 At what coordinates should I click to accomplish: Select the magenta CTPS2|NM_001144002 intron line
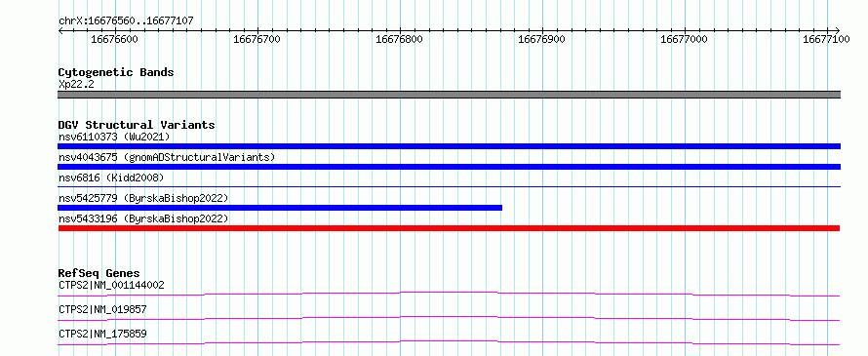pyautogui.click(x=449, y=294)
